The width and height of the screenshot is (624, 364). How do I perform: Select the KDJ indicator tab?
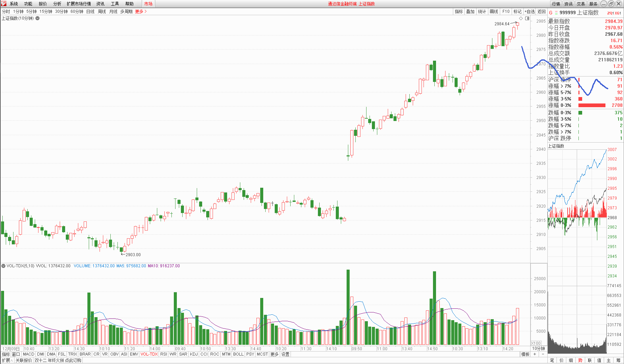pos(194,354)
